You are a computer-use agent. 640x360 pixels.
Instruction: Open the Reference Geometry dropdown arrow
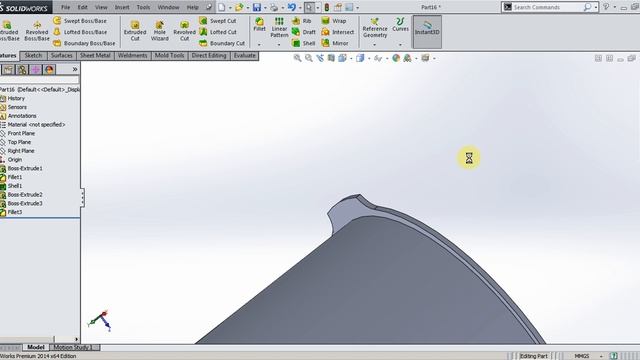pos(375,44)
